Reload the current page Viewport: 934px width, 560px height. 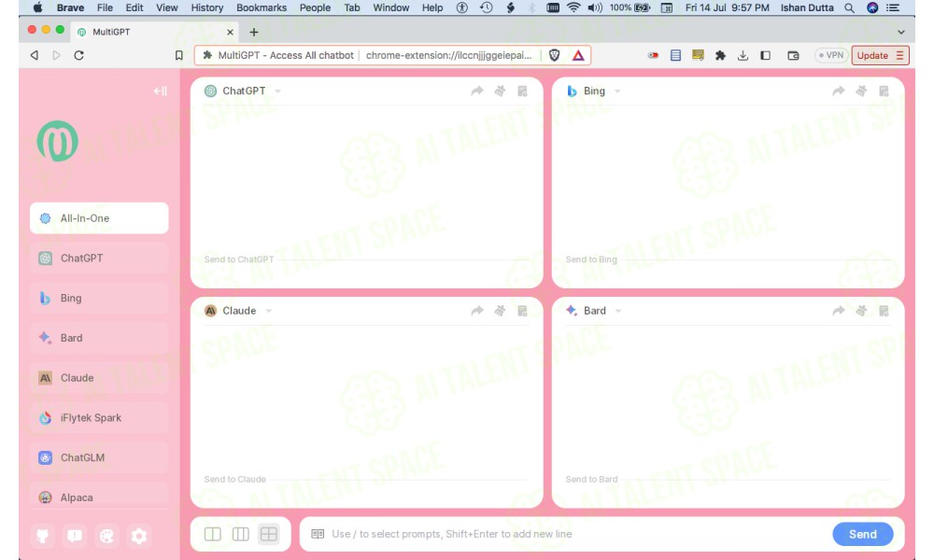point(78,55)
